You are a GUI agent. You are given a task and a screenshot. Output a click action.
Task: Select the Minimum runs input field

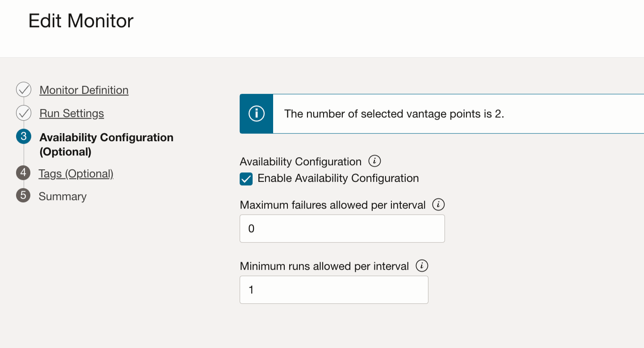(x=333, y=289)
